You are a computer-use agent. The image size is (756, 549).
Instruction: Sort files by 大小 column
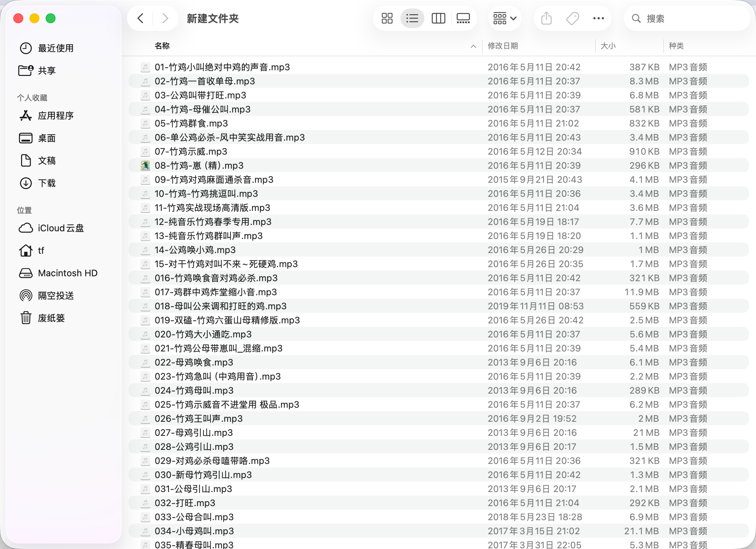pyautogui.click(x=608, y=46)
